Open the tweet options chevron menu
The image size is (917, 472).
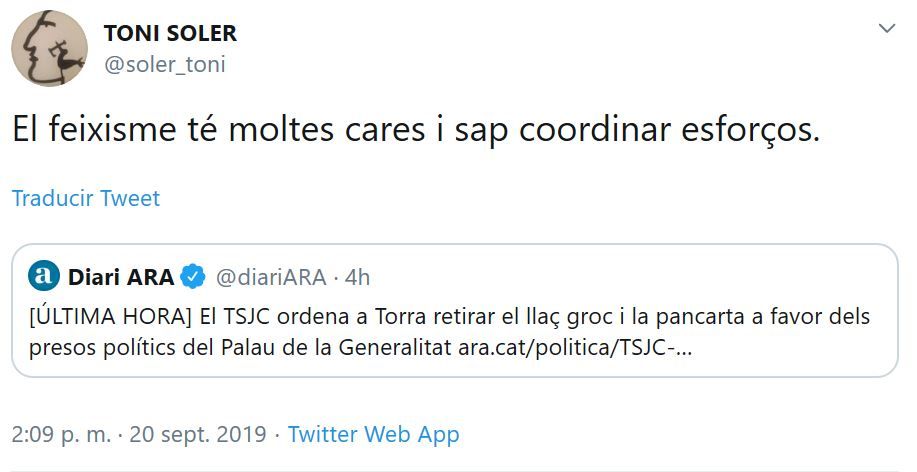click(886, 30)
